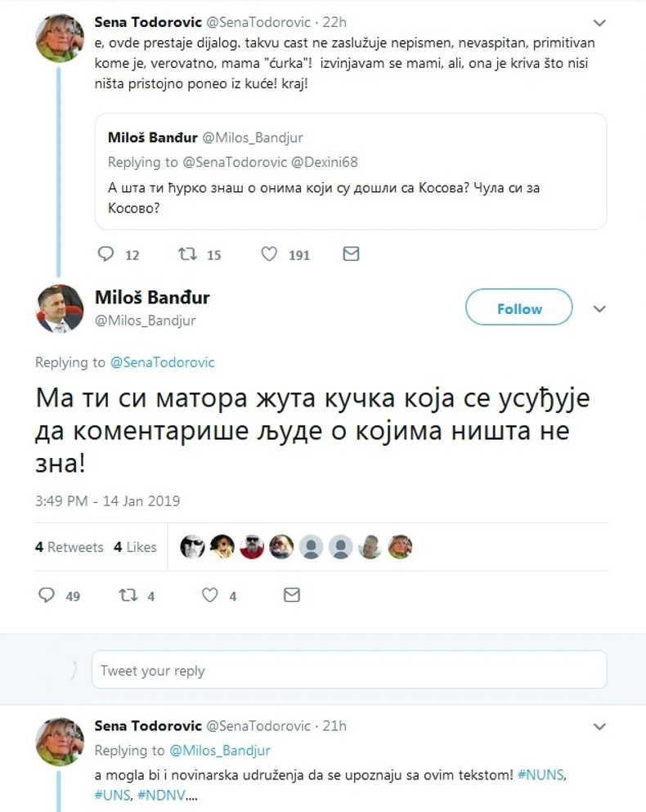Image resolution: width=646 pixels, height=812 pixels.
Task: Retweet Sena Todorovic's top tweet
Action: coord(187,254)
